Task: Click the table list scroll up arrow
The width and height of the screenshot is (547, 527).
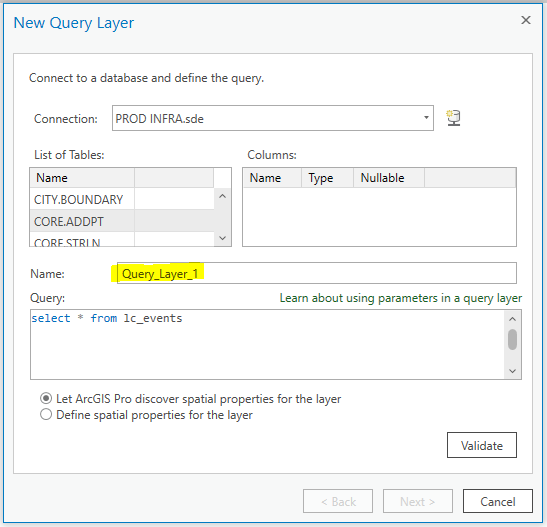Action: (x=223, y=196)
